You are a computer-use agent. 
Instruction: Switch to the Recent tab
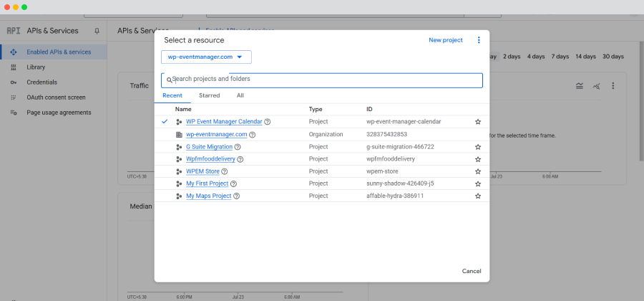(x=172, y=95)
